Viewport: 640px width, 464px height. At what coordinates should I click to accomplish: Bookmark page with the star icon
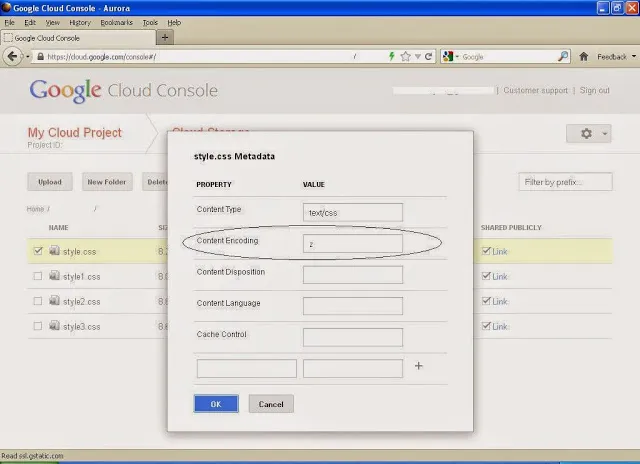(x=405, y=56)
